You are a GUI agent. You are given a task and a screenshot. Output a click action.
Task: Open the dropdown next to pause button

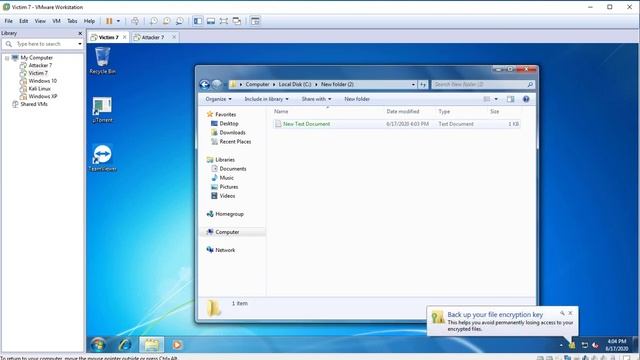(x=118, y=21)
